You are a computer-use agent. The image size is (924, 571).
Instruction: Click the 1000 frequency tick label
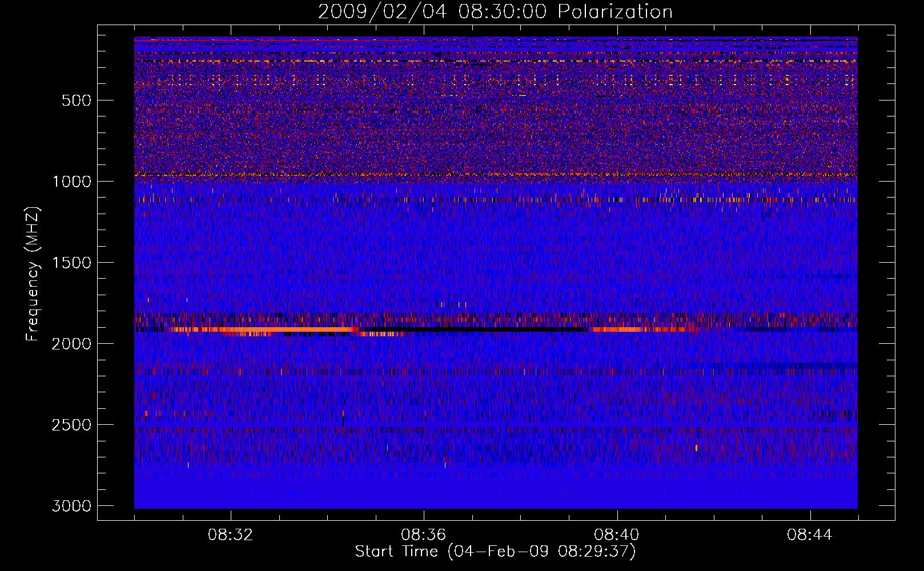71,182
